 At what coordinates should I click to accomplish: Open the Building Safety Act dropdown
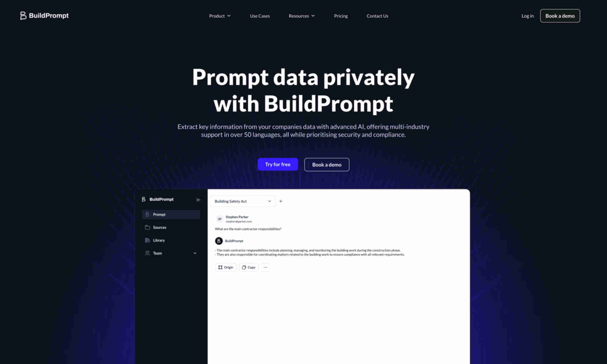[269, 201]
